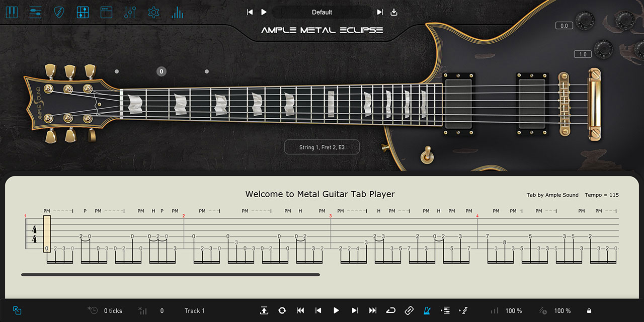Click the bar 3 number marker

click(331, 216)
